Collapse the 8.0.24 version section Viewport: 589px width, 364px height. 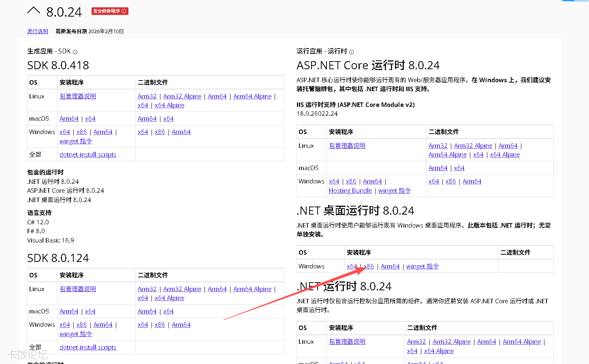pos(34,11)
